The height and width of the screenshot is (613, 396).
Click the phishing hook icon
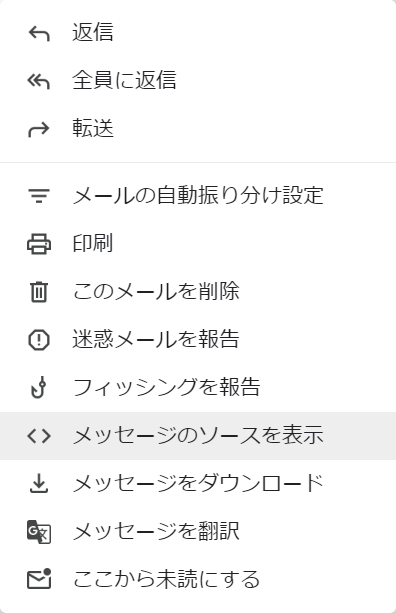[x=39, y=387]
